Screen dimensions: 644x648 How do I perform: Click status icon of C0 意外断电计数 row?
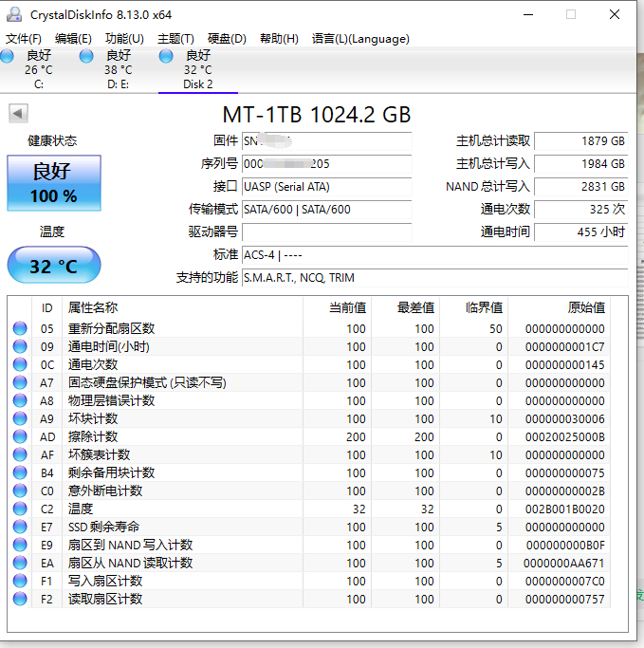coord(20,491)
